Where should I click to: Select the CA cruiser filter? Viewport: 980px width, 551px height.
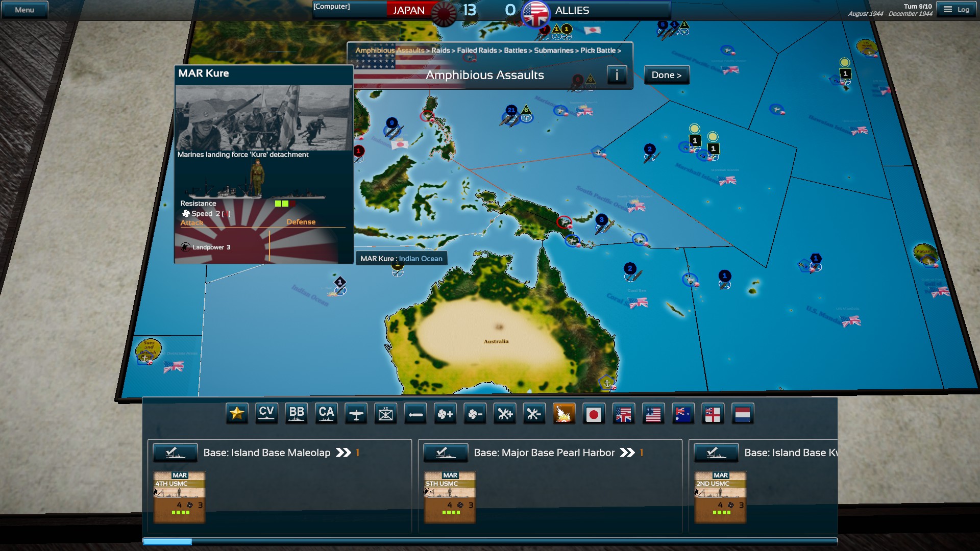pyautogui.click(x=326, y=414)
